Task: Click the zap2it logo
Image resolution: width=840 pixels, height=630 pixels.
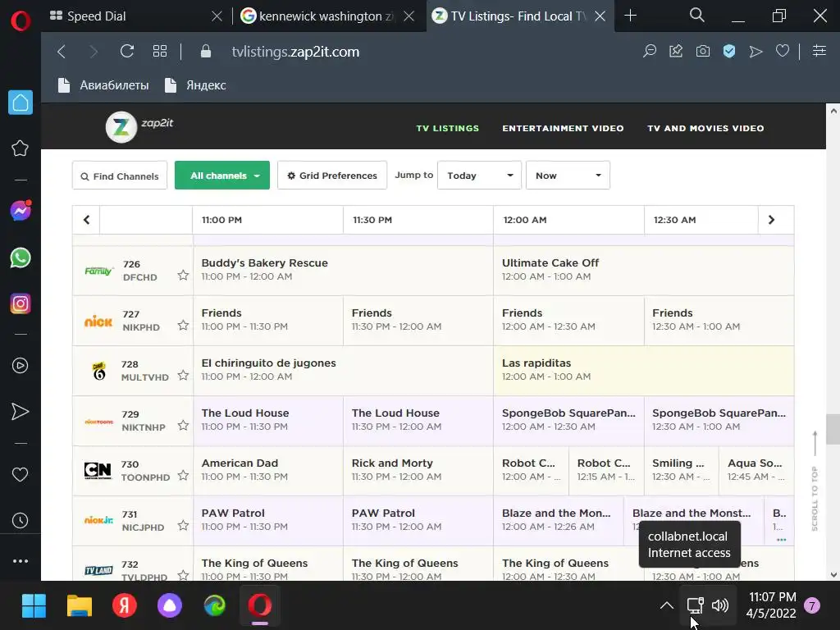Action: point(139,127)
